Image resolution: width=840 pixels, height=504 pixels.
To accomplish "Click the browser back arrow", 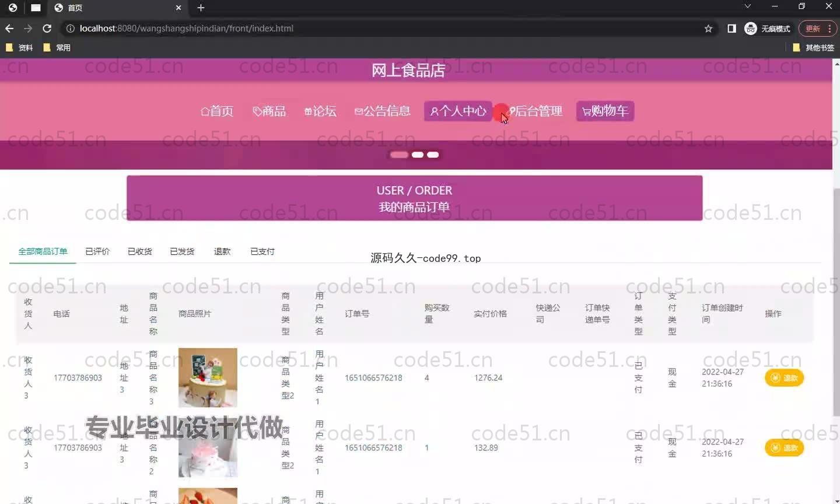I will click(x=9, y=28).
